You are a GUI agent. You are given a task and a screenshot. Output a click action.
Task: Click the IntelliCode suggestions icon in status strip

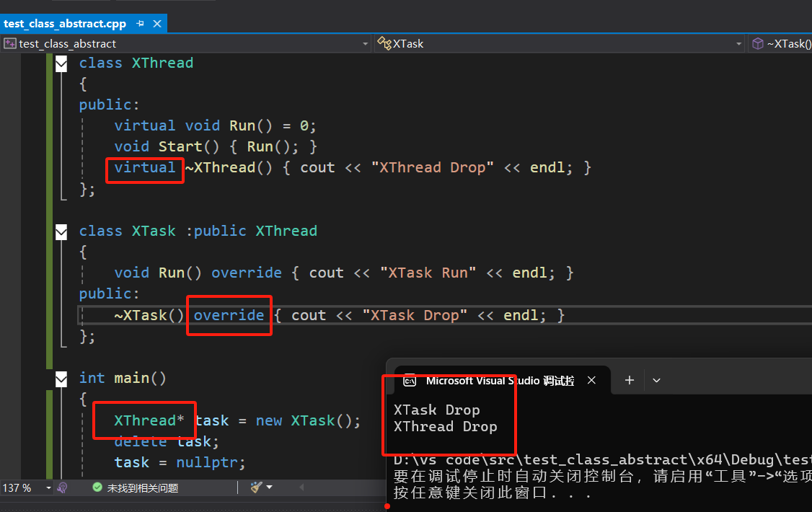[x=62, y=487]
